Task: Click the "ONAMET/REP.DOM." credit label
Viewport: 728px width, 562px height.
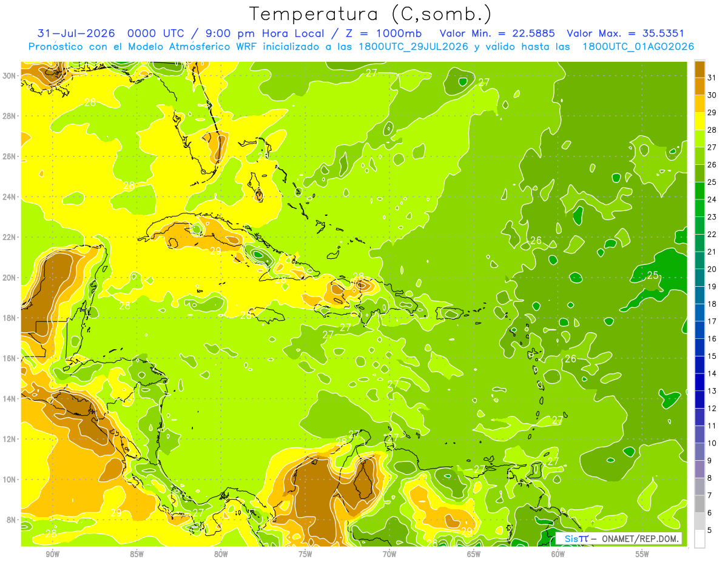Action: 639,538
